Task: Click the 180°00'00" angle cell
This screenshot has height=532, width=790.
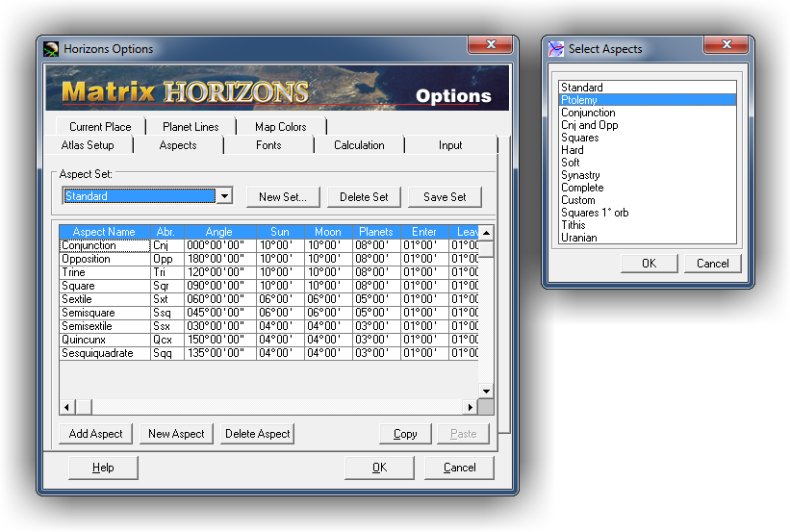Action: 220,259
